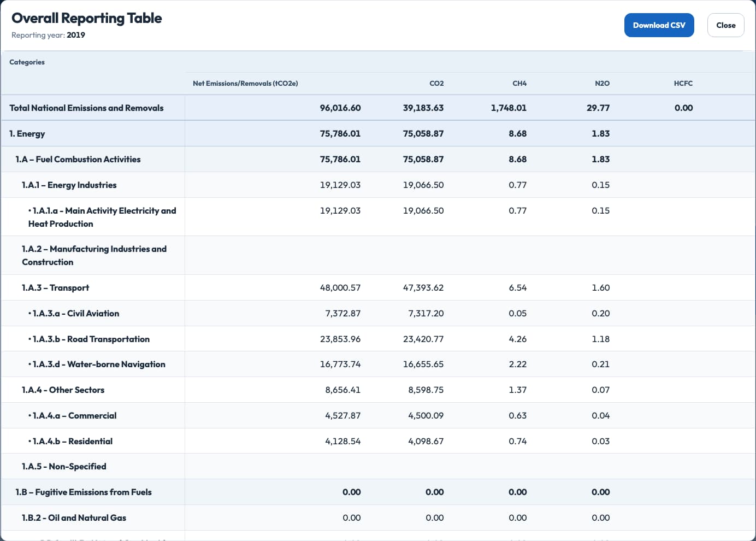Select the 1.A.3 – Transport row label
Image resolution: width=756 pixels, height=541 pixels.
55,287
